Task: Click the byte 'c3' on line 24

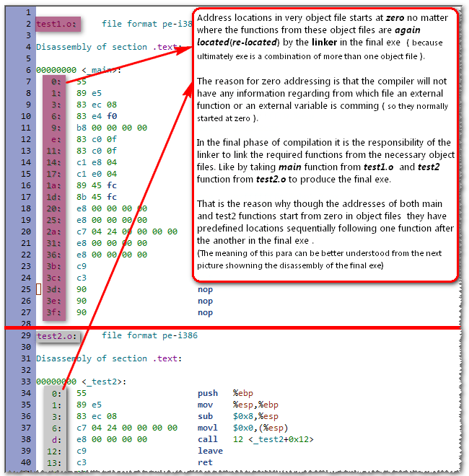Action: [x=82, y=278]
